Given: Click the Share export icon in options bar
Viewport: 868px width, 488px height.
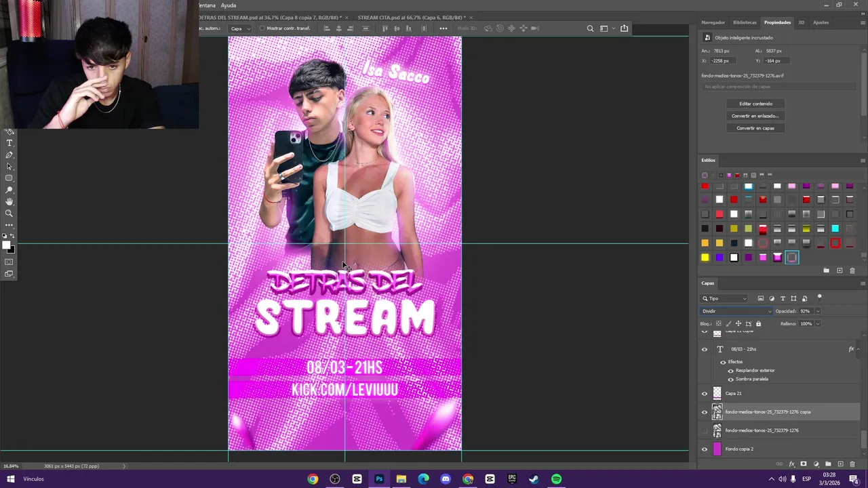Looking at the screenshot, I should tap(624, 28).
